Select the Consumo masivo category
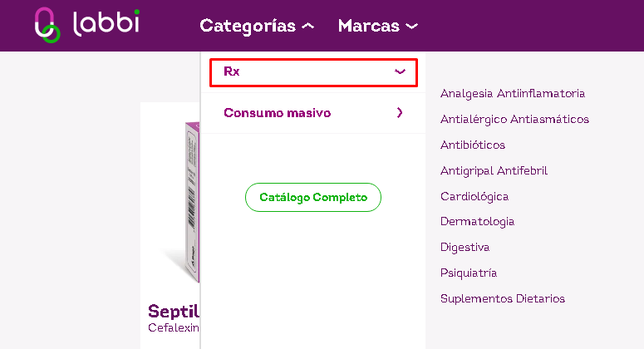This screenshot has width=644, height=349. click(278, 113)
